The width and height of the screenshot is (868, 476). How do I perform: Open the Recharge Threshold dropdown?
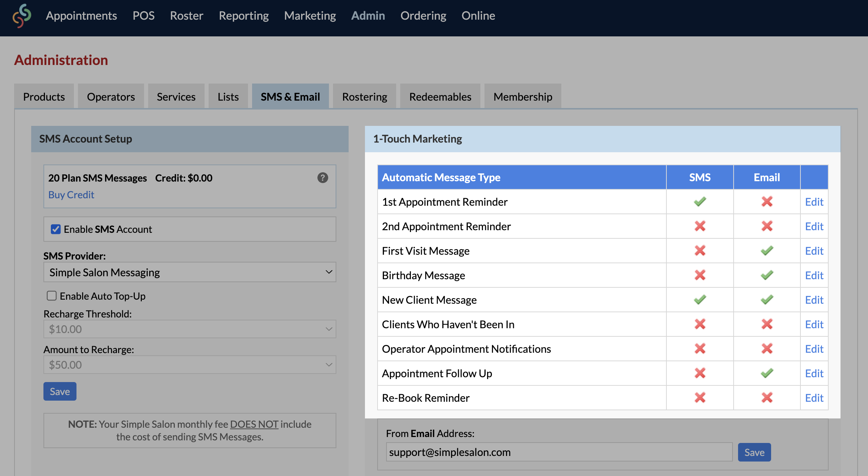(190, 329)
